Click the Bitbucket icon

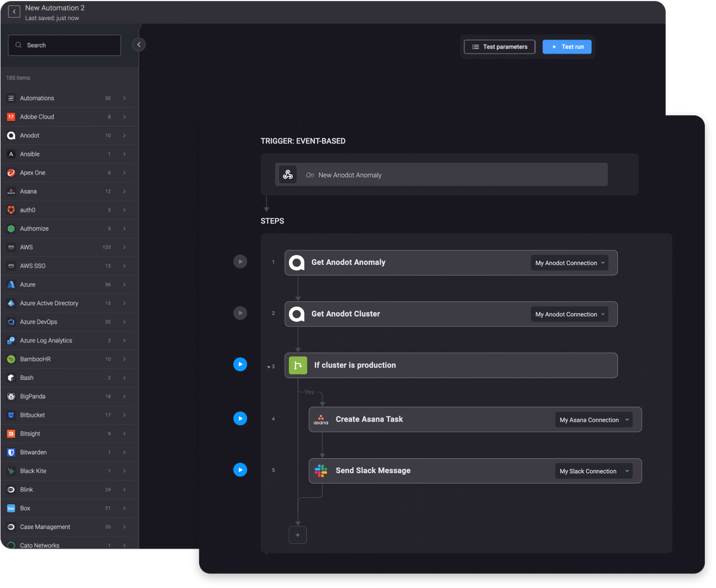(x=11, y=415)
